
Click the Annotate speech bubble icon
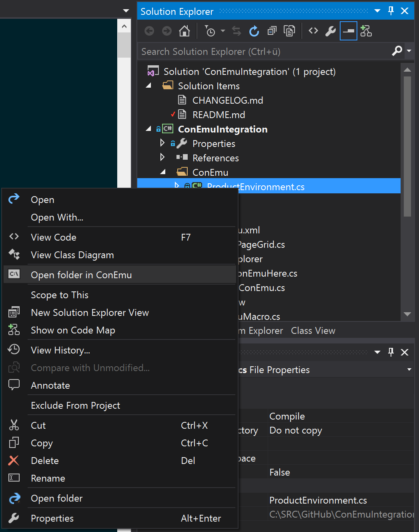coord(14,385)
